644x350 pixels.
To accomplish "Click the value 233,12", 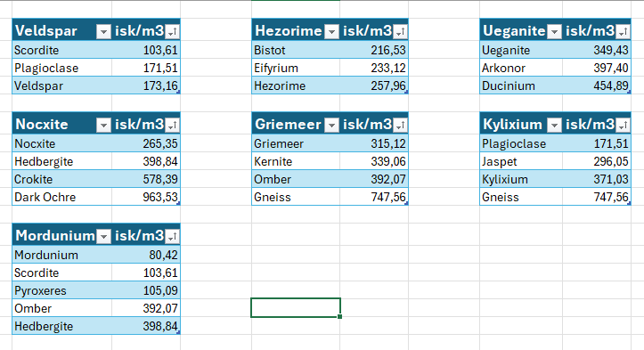I will tap(374, 68).
